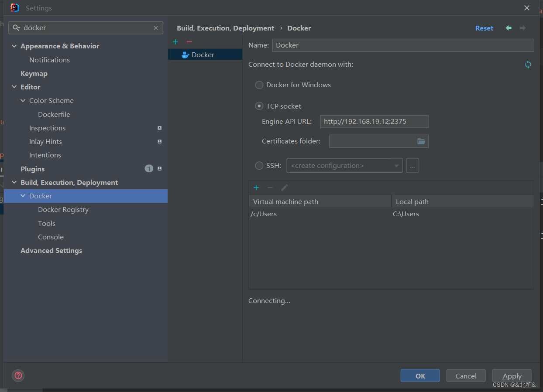
Task: Collapse the Editor section
Action: [x=14, y=87]
